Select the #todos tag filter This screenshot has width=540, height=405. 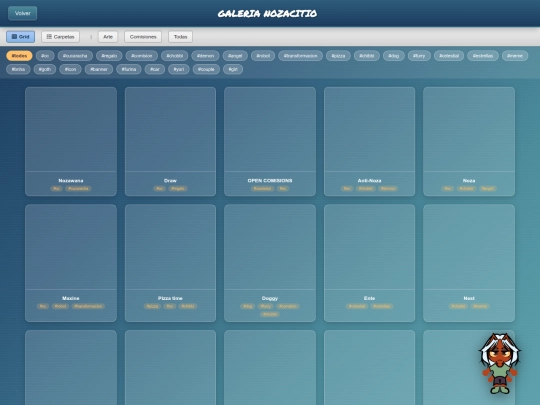point(19,55)
